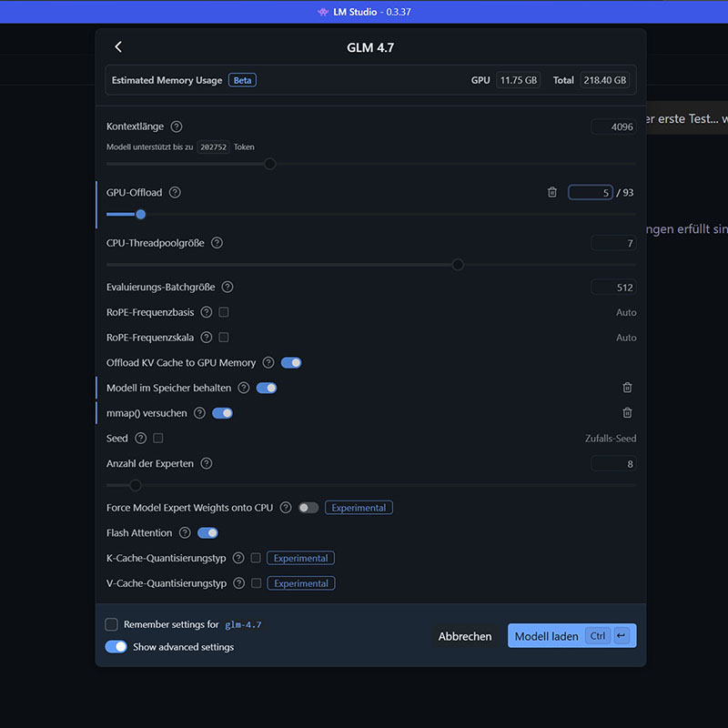
Task: Click the GPU memory value 11.75 GB
Action: 518,80
